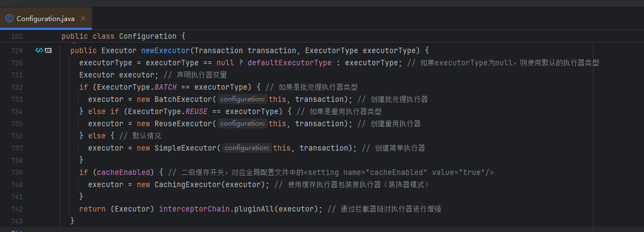This screenshot has width=644, height=232.
Task: Select the Configuration.java editor tab
Action: click(x=47, y=18)
